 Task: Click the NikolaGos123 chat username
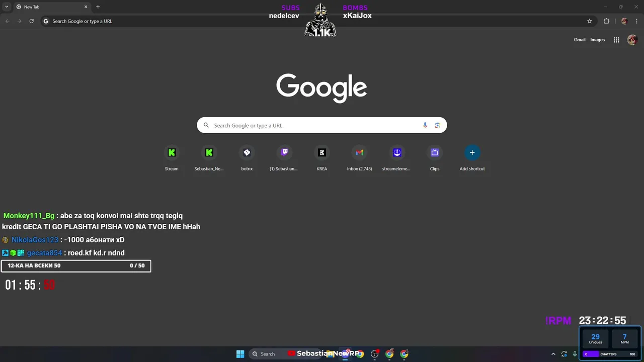point(35,240)
